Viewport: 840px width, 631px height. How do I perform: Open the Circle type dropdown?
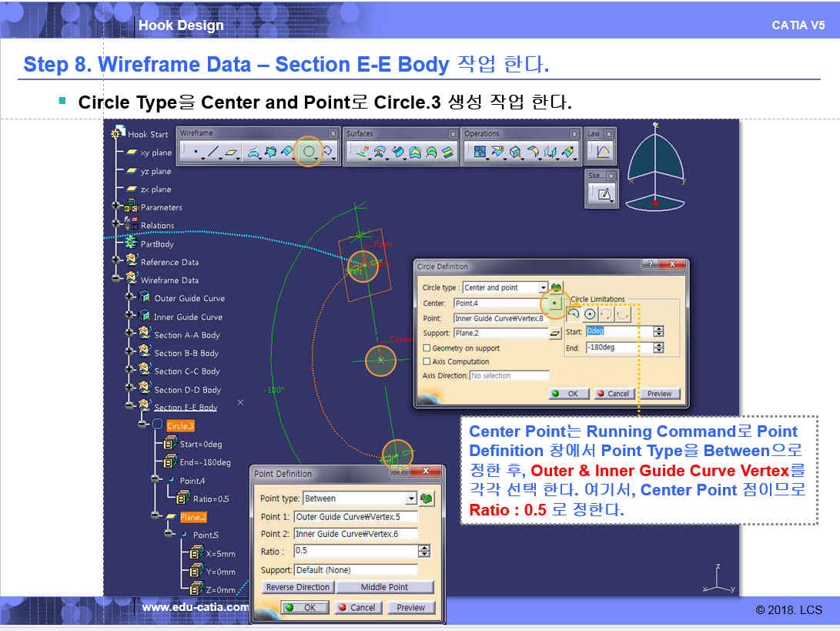pos(544,287)
